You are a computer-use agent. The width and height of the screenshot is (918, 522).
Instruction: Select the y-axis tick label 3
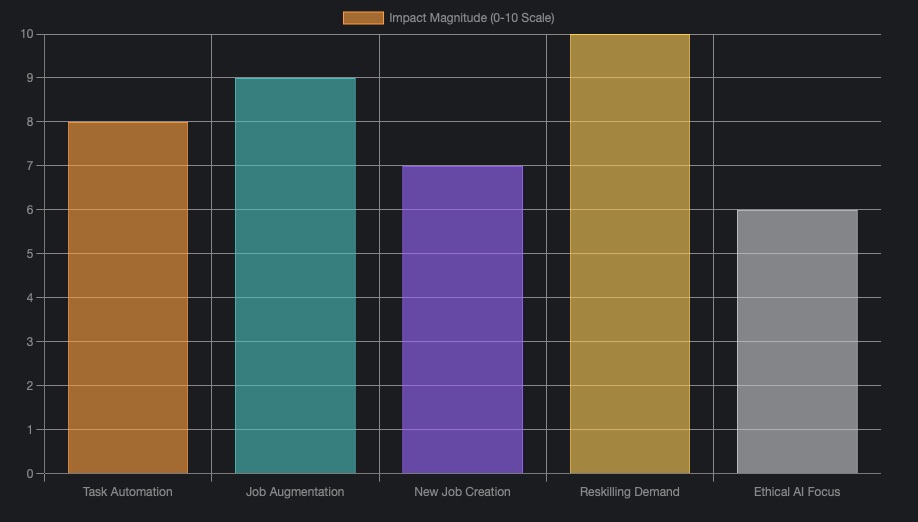[x=29, y=342]
